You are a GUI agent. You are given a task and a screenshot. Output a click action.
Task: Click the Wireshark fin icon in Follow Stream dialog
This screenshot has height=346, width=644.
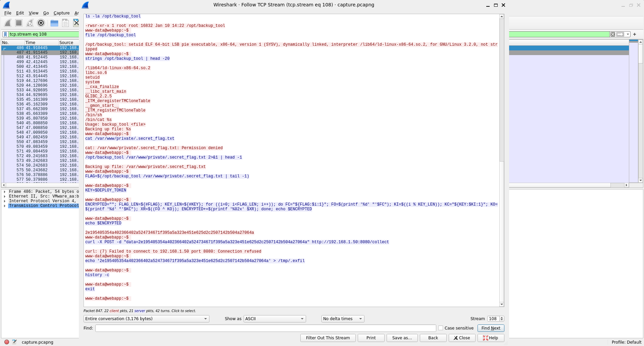86,5
